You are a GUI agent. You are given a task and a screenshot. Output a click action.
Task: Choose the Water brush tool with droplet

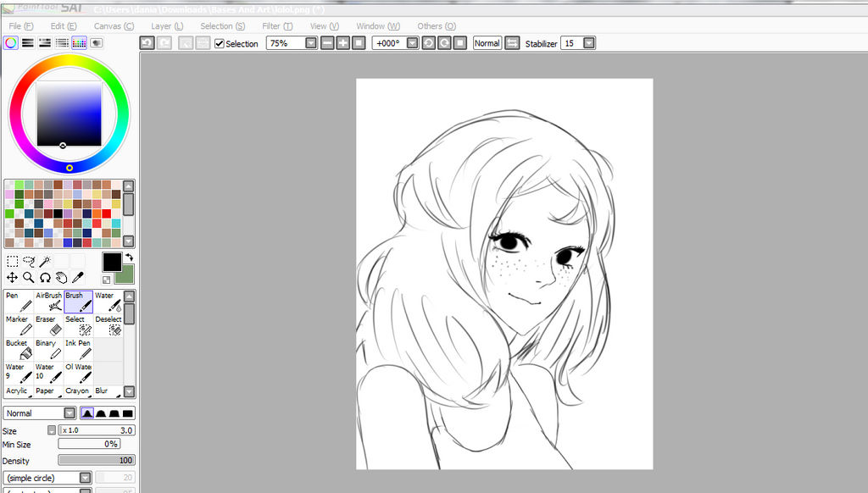[108, 302]
